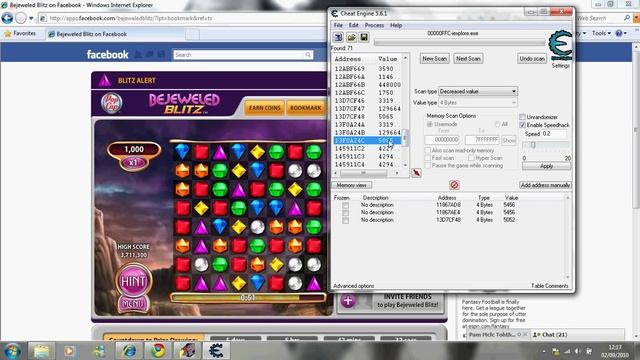The height and width of the screenshot is (360, 640).
Task: Click the EARN COINS tab
Action: click(264, 108)
